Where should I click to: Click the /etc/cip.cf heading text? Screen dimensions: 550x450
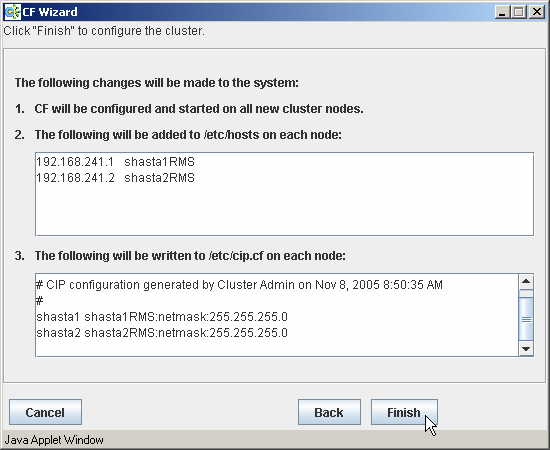[x=190, y=256]
